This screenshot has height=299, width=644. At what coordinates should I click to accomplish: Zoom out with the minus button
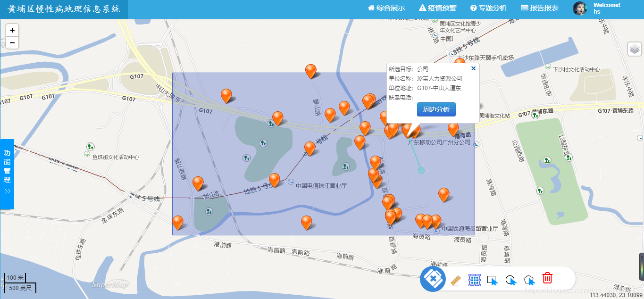[x=12, y=42]
